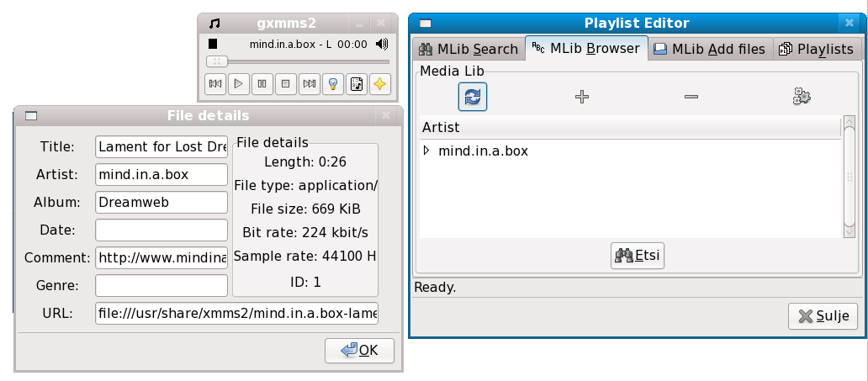Expand the mind.in.a.box artist tree item
Screen dimensions: 868x381
(x=426, y=151)
